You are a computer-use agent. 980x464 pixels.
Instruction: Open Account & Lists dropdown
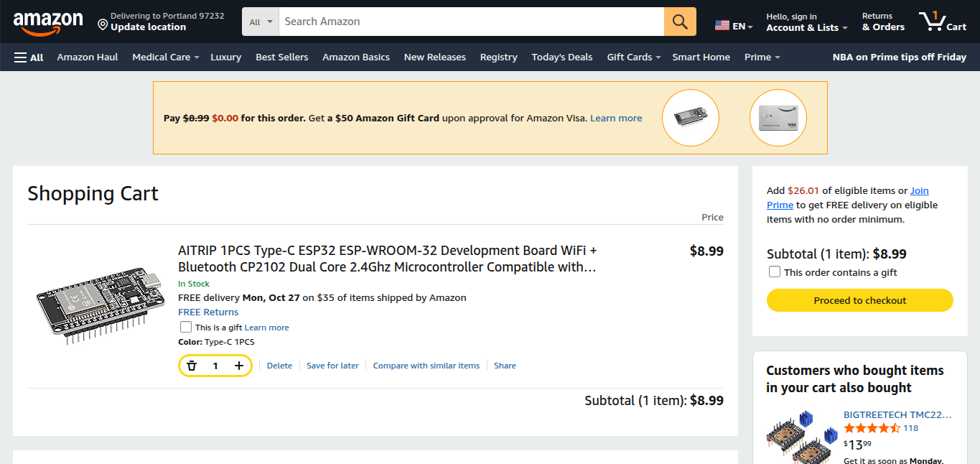(806, 22)
